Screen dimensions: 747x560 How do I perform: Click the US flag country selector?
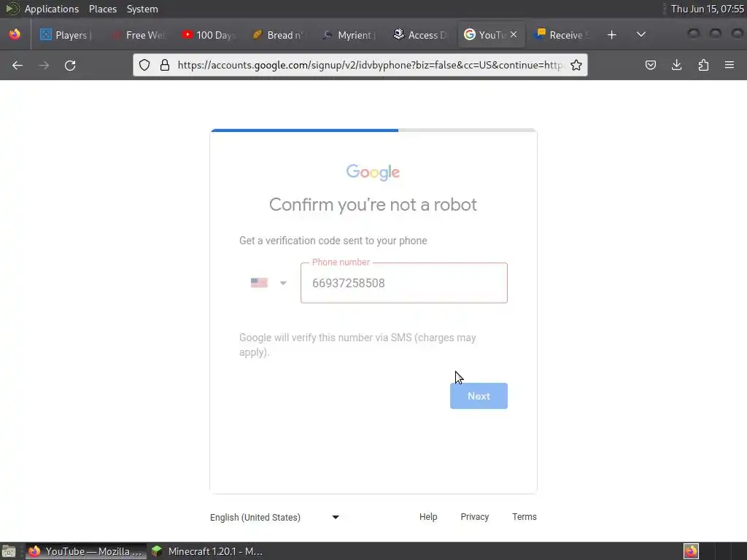(x=259, y=283)
